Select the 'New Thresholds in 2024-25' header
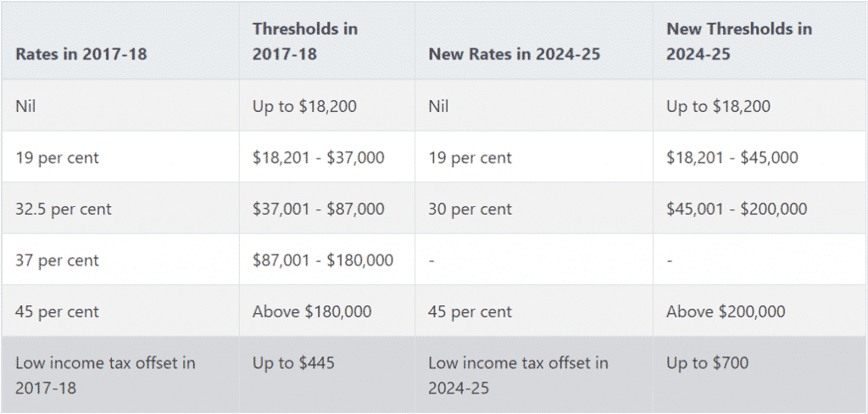Image resolution: width=868 pixels, height=414 pixels. (x=739, y=41)
